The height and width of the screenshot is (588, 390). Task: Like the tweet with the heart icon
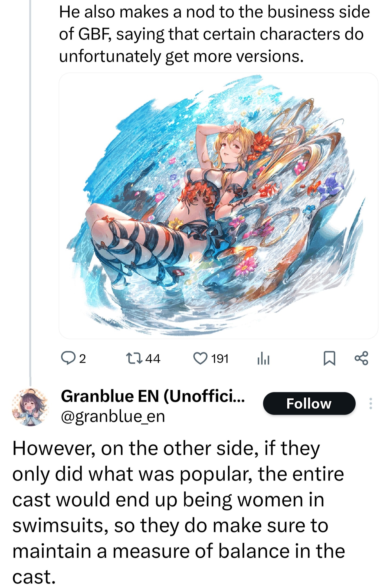click(200, 358)
